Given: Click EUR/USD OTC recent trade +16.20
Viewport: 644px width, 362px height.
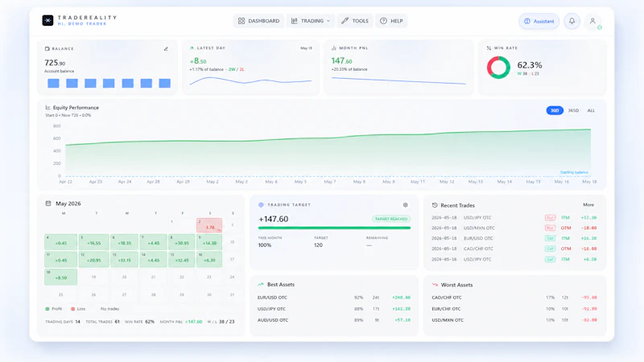Looking at the screenshot, I should (x=514, y=238).
